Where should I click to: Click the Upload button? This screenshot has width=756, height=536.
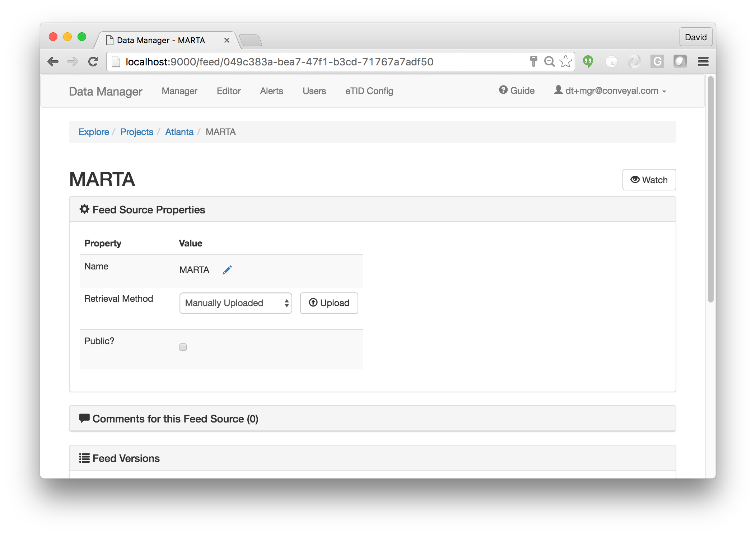(329, 303)
